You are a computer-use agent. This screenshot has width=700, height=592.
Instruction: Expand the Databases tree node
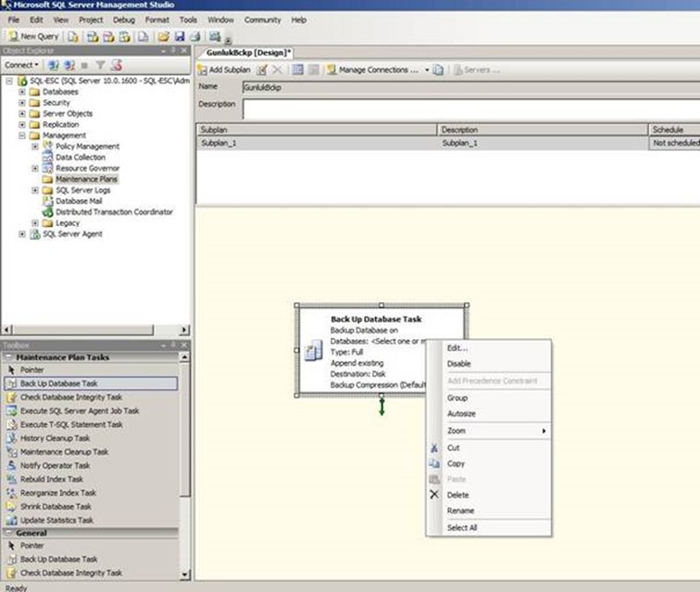click(x=22, y=92)
